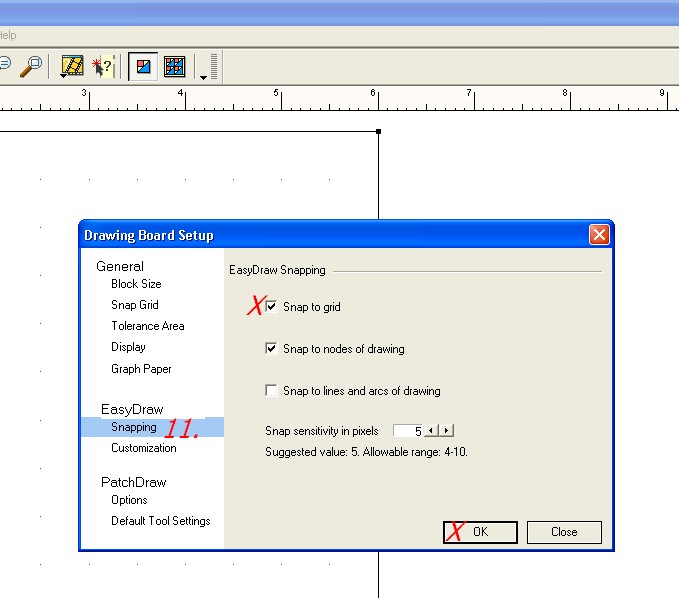Open the Block Size settings
This screenshot has width=679, height=598.
coord(136,284)
